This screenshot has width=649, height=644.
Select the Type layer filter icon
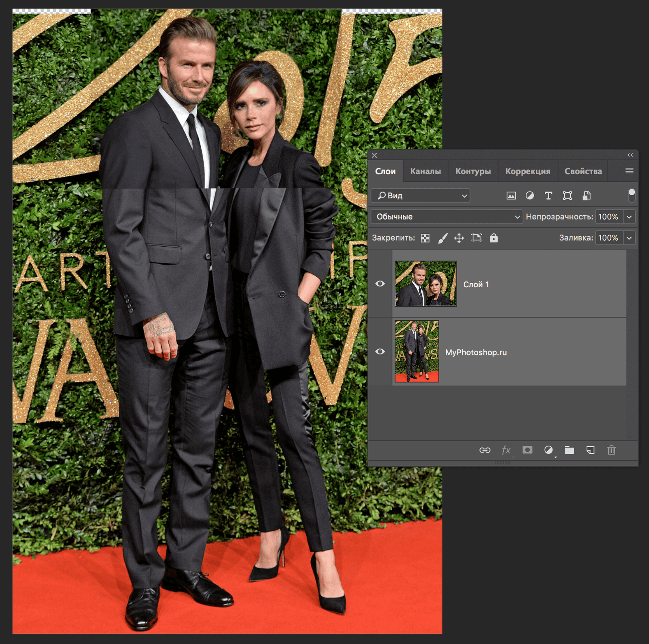pyautogui.click(x=548, y=196)
